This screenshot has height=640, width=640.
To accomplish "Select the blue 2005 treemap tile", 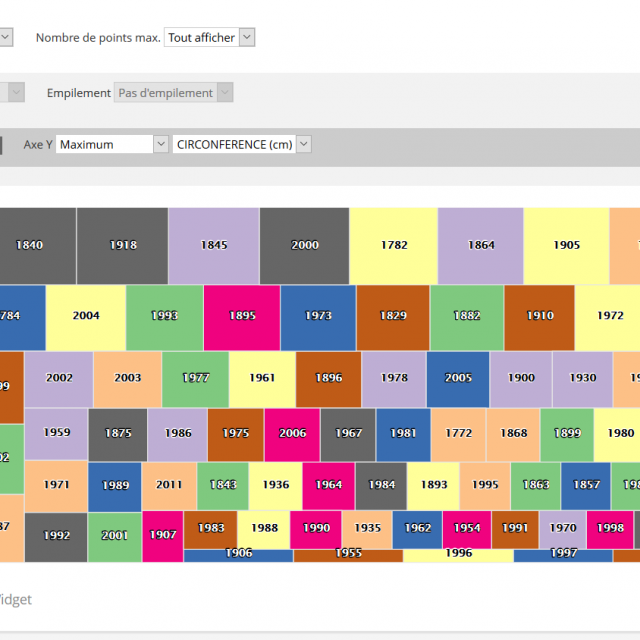I will [x=458, y=378].
